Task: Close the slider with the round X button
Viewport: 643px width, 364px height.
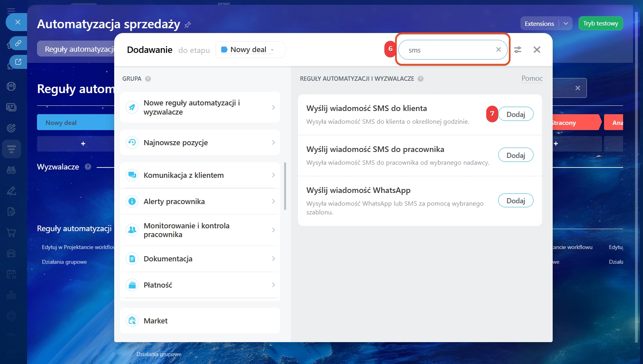Action: (x=18, y=22)
